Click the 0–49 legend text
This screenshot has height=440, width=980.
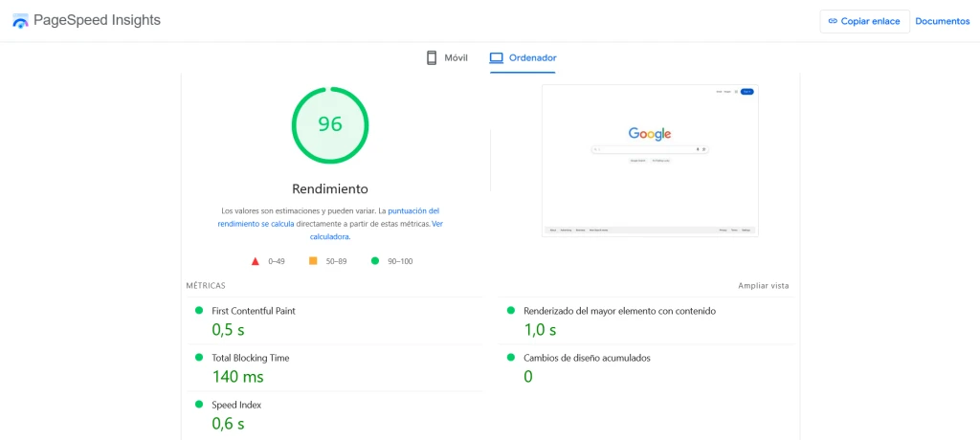pos(277,261)
